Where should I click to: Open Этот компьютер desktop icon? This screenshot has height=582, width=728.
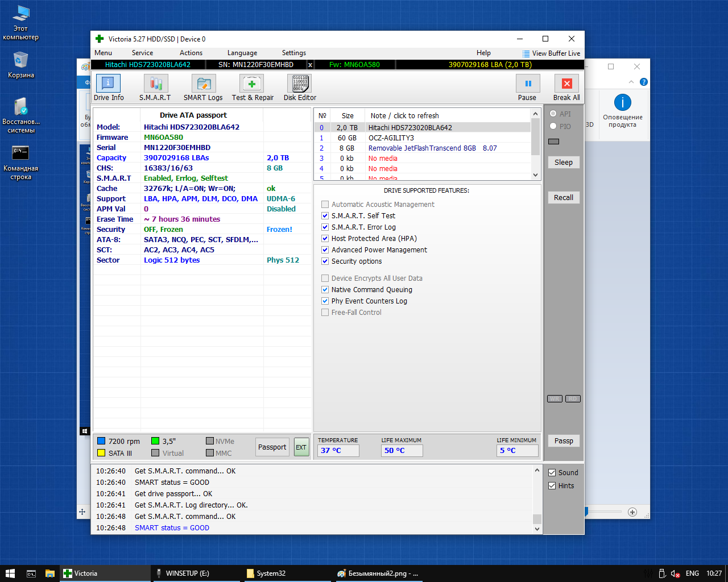click(x=21, y=22)
